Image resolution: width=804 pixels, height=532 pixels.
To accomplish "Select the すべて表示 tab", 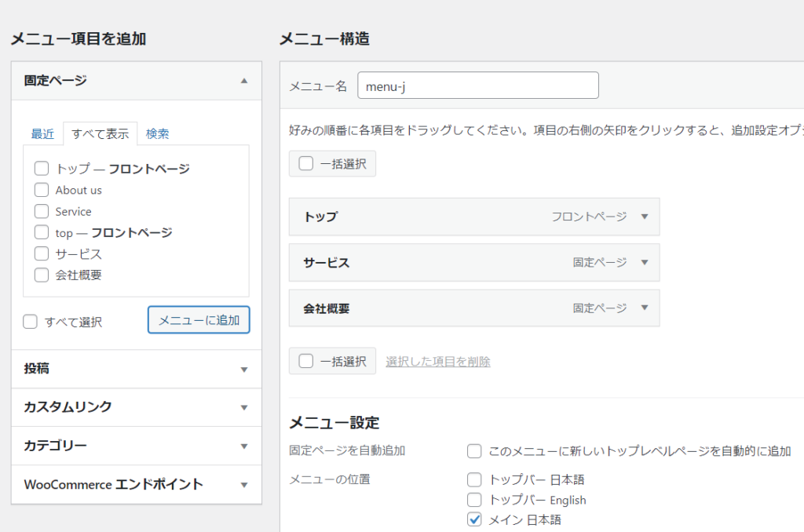I will (x=100, y=134).
